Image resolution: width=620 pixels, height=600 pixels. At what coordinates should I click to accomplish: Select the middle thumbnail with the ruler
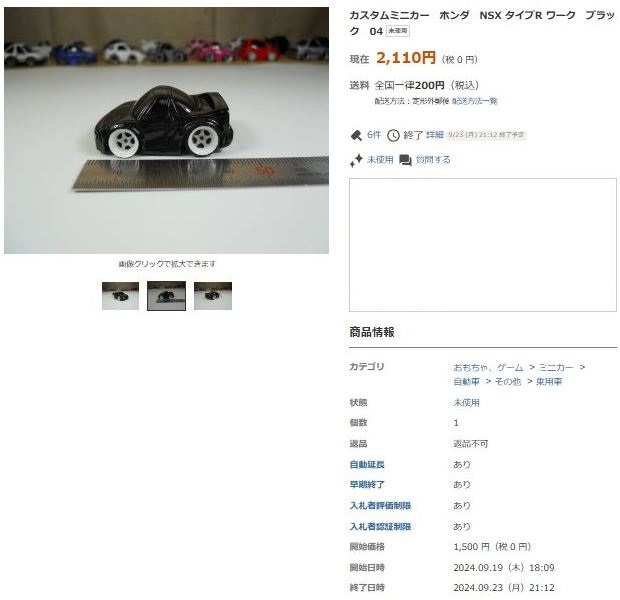pos(166,296)
